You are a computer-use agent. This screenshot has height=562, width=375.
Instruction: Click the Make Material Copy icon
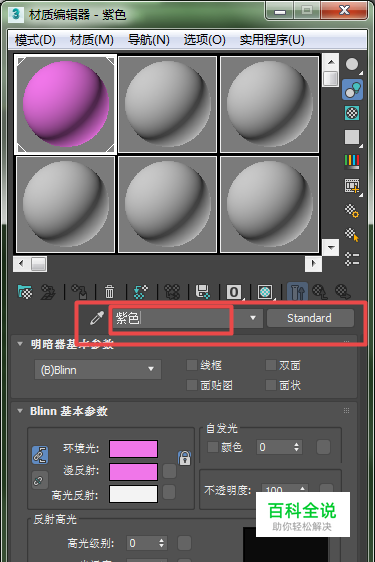point(141,292)
